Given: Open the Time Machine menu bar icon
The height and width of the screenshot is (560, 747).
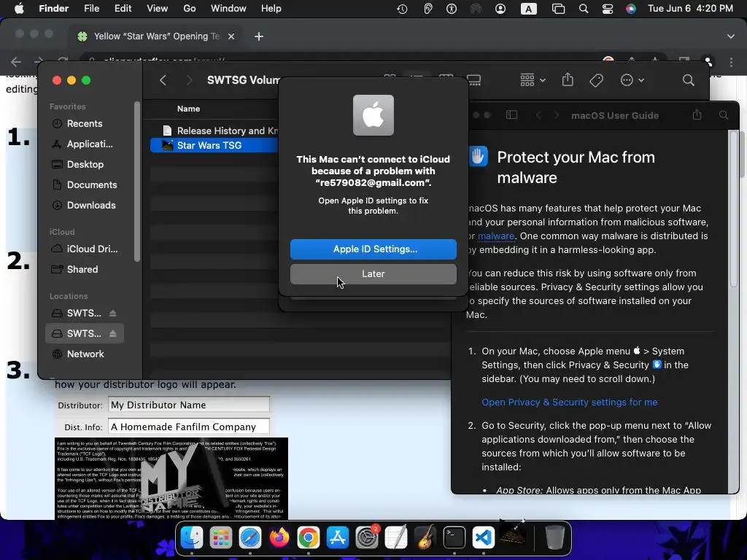Looking at the screenshot, I should click(x=402, y=9).
